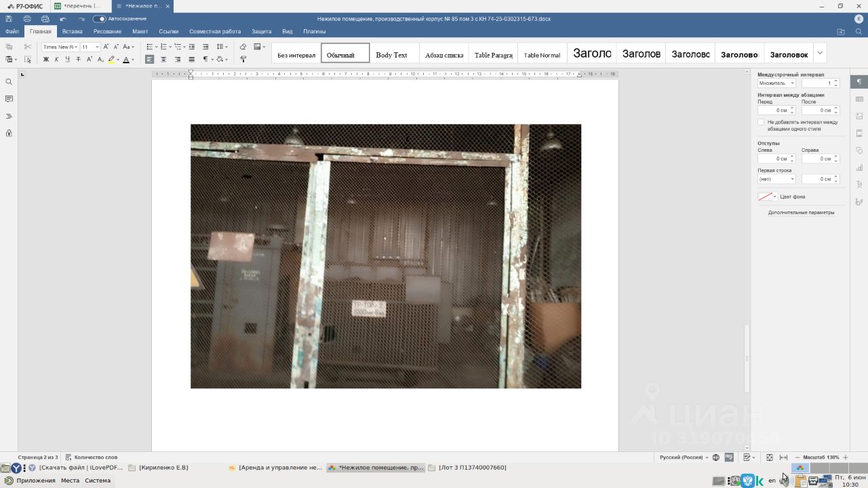Open the Файл menu

click(12, 31)
